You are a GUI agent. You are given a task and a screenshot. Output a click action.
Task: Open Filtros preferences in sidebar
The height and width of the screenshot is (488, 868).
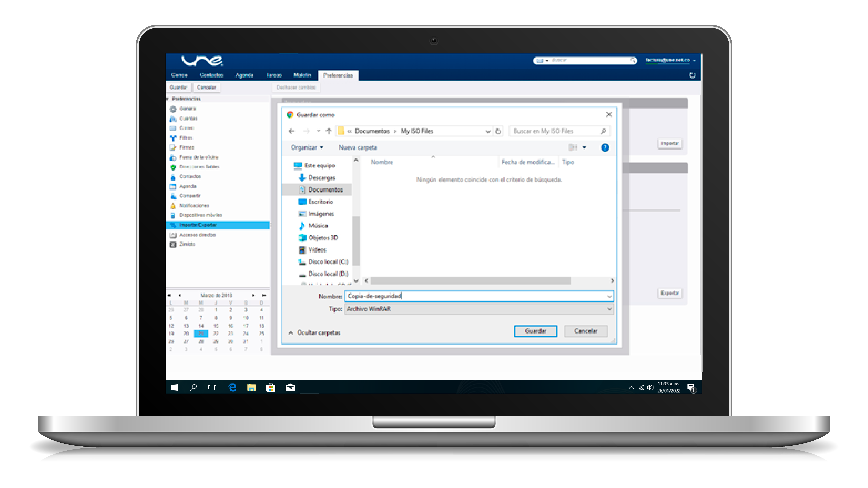pyautogui.click(x=181, y=138)
